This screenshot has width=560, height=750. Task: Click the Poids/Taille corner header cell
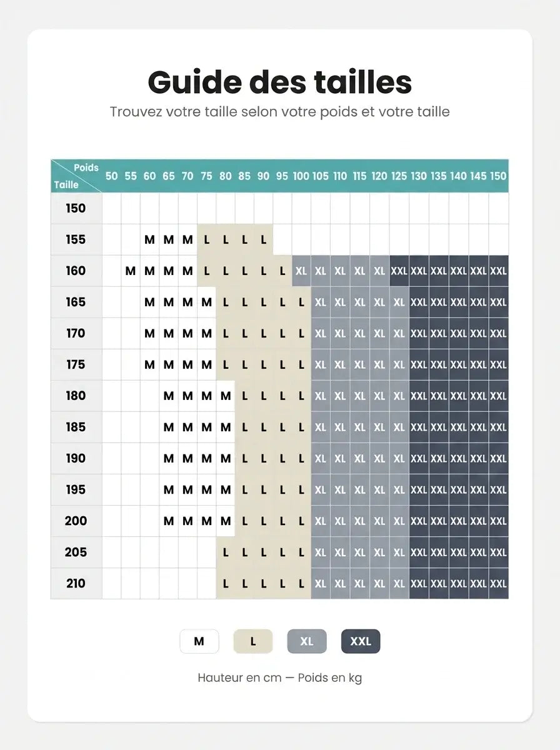[x=76, y=176]
